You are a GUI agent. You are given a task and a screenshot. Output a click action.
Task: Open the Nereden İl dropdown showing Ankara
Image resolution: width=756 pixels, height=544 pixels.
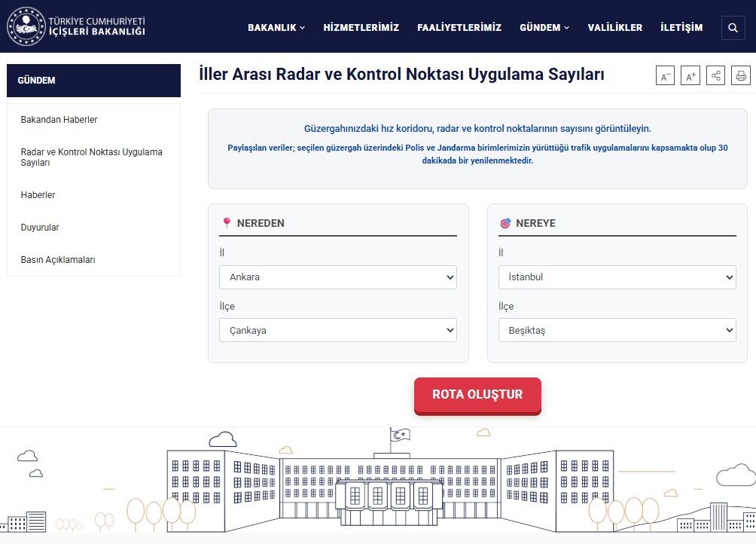337,277
